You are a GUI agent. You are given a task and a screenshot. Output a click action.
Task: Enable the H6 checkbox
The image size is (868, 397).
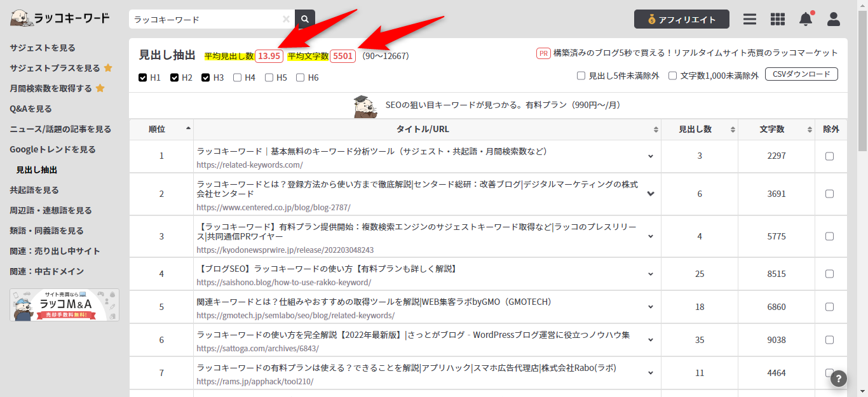coord(301,77)
